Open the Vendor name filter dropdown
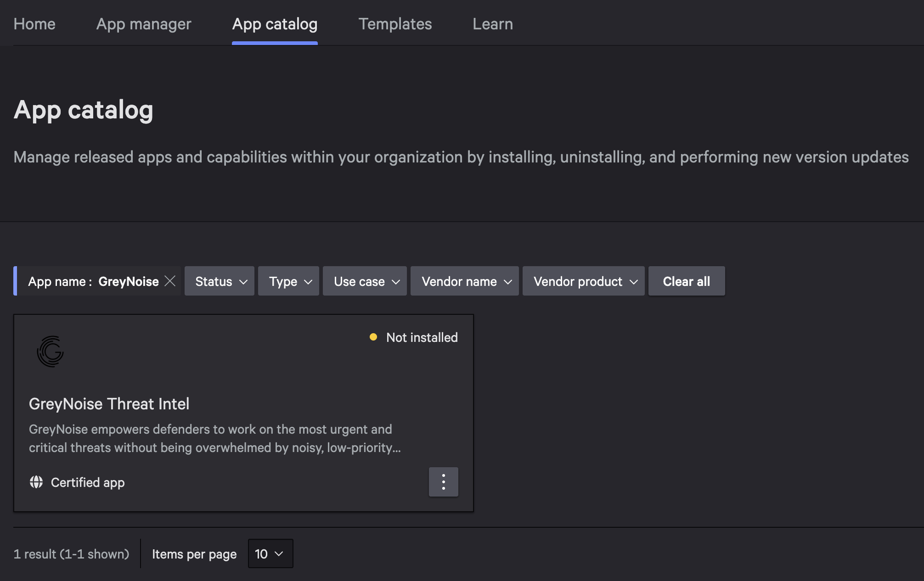Screen dimensions: 924x581 (464, 281)
